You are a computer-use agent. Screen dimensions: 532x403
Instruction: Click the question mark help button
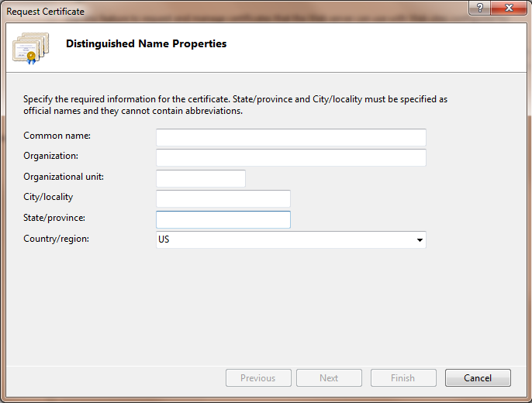pyautogui.click(x=479, y=9)
